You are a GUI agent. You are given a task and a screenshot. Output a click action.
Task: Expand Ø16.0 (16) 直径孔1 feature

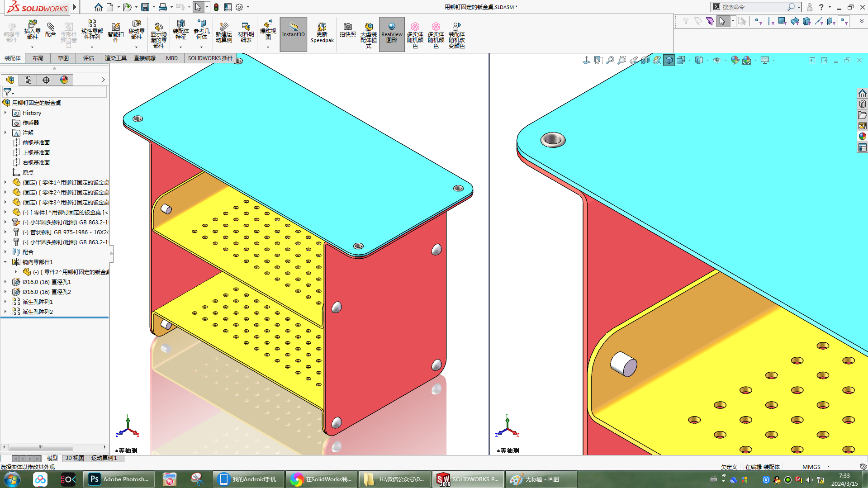click(x=5, y=282)
